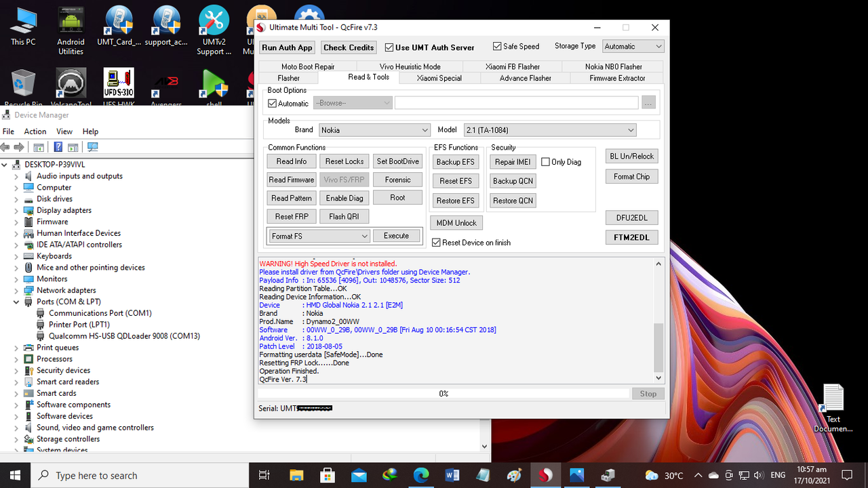Open the Action menu in Device Manager
This screenshot has height=488, width=868.
[x=35, y=131]
